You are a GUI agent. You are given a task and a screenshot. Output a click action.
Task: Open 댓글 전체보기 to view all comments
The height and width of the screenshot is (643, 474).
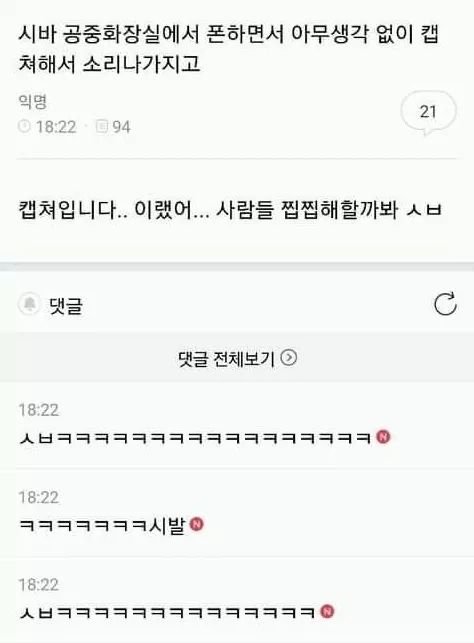point(237,358)
